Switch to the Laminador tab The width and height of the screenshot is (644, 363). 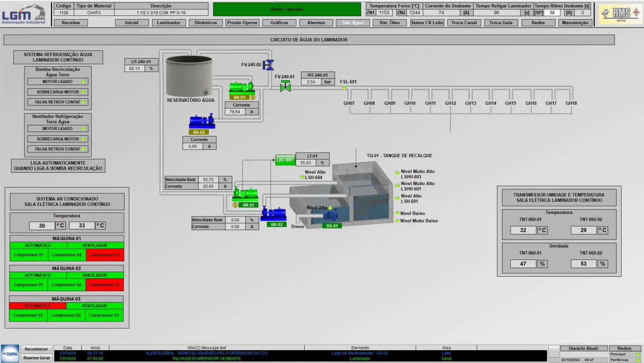(x=169, y=22)
